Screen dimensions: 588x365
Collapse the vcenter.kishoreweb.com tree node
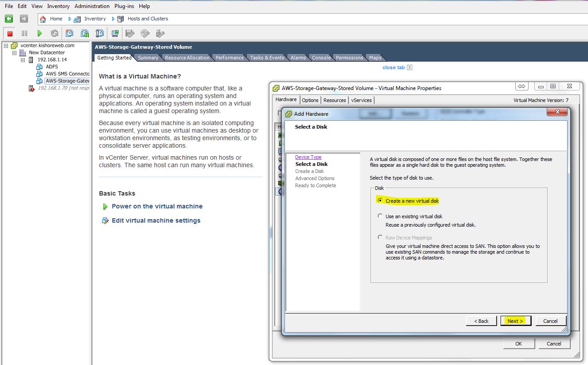5,45
